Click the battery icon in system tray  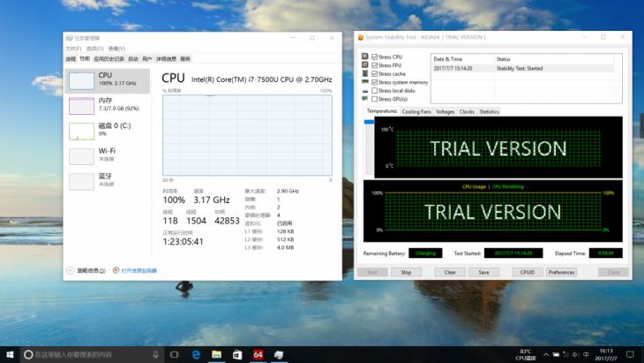tap(556, 354)
